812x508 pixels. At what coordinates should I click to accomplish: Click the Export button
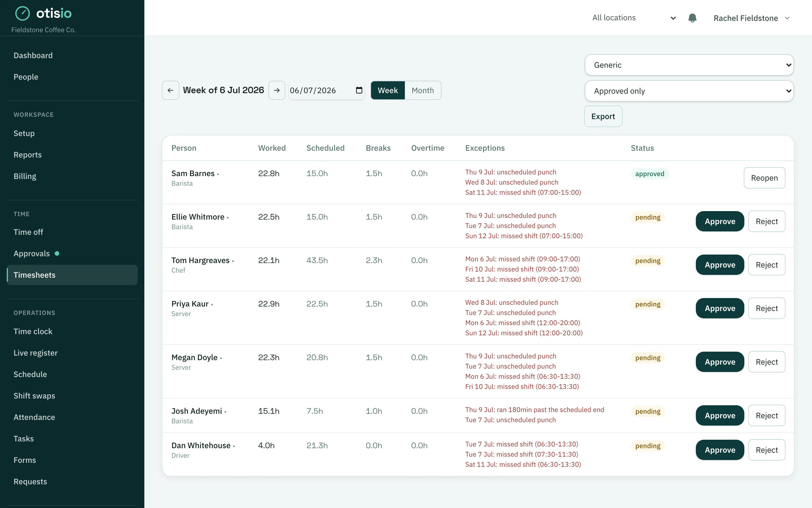pos(603,116)
